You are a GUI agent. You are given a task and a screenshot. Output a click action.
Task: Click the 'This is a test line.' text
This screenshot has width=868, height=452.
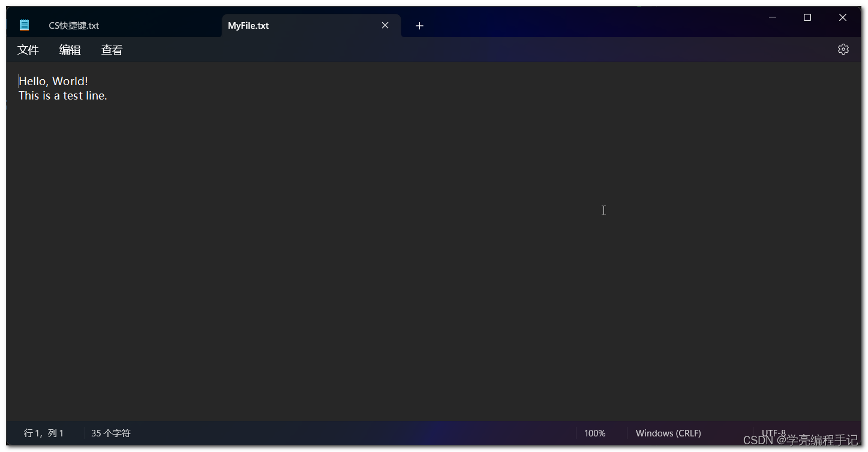pyautogui.click(x=63, y=95)
